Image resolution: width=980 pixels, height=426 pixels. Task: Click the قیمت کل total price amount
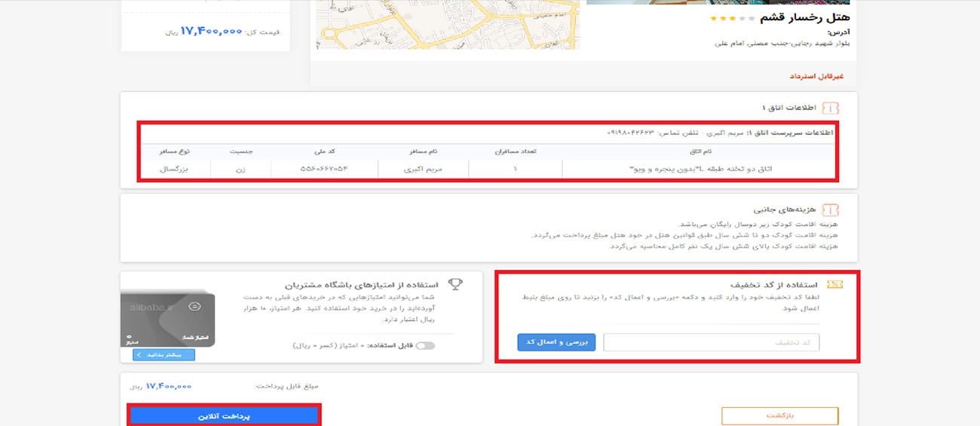(212, 32)
